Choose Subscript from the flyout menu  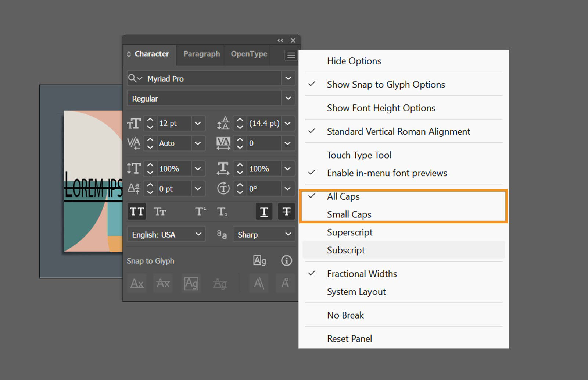[x=404, y=250]
